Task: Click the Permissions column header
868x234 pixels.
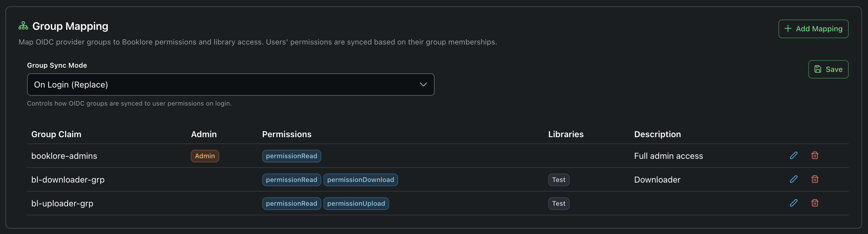Action: [x=287, y=134]
